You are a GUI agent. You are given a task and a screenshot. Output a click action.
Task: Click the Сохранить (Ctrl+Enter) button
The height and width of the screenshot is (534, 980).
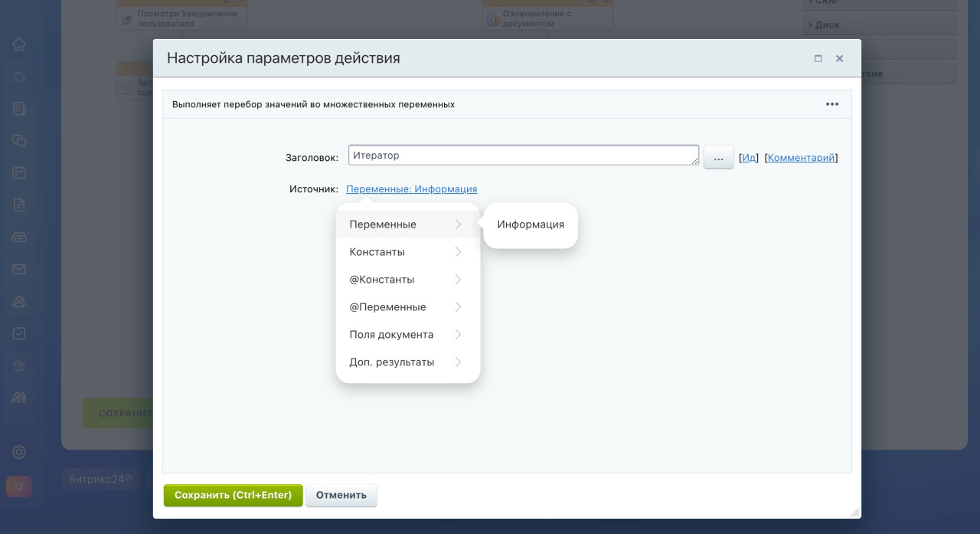point(233,496)
